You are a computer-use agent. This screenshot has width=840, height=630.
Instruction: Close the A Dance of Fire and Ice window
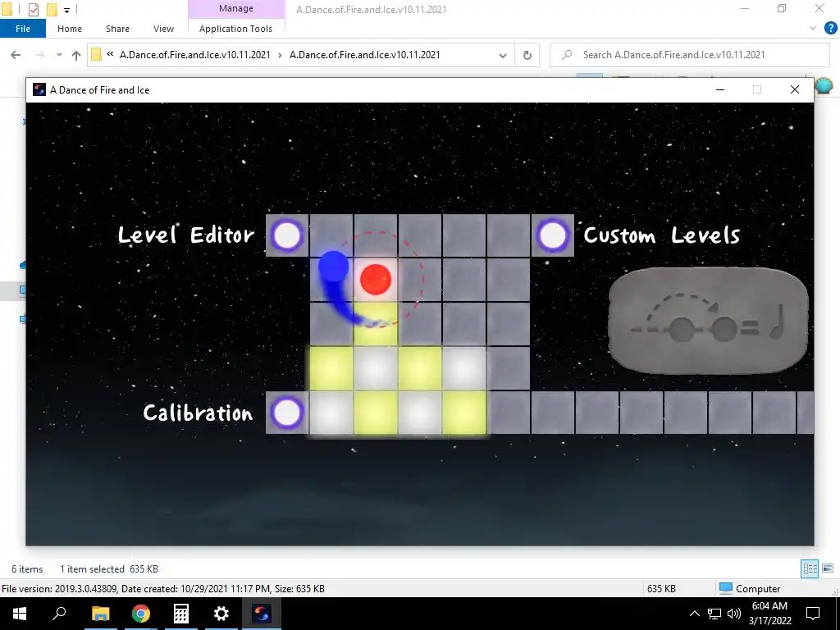coord(794,89)
